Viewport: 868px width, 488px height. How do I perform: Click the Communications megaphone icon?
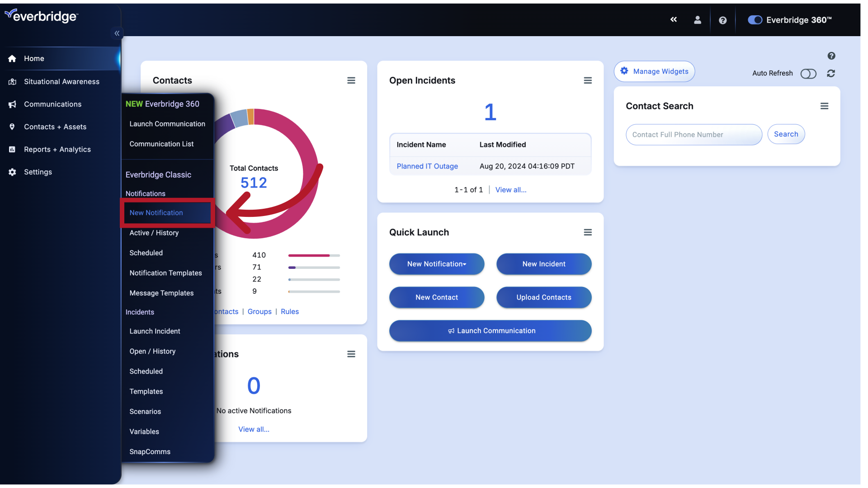pyautogui.click(x=12, y=104)
